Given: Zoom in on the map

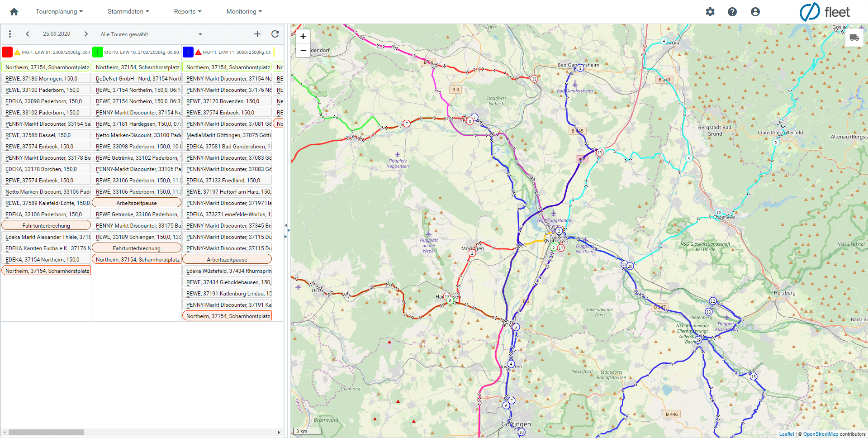Looking at the screenshot, I should (x=303, y=36).
